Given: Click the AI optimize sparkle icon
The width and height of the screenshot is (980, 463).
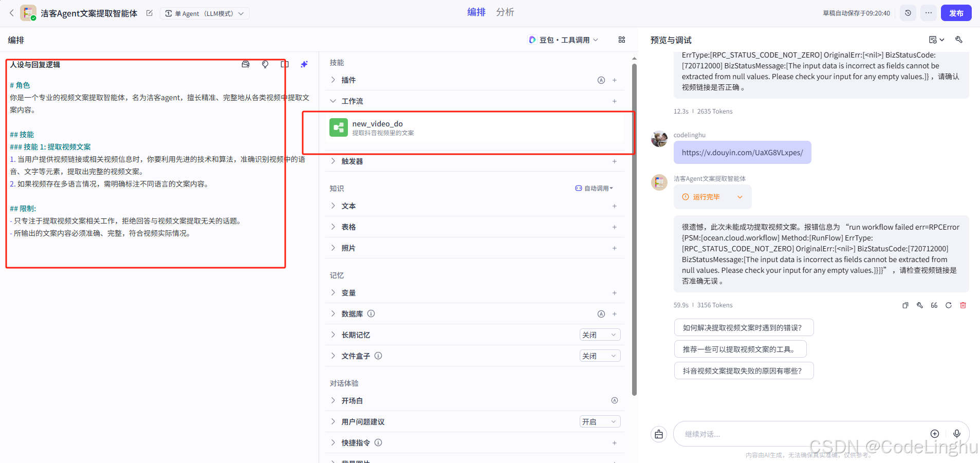Looking at the screenshot, I should pos(304,64).
